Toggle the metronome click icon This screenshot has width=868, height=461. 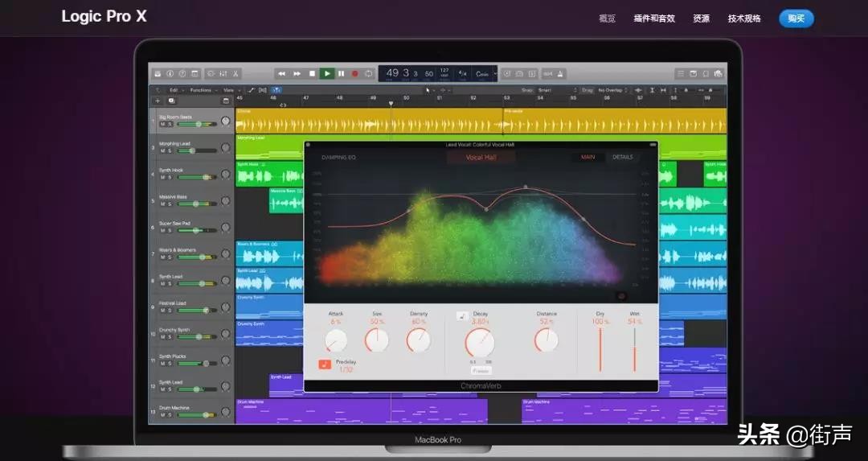coord(560,74)
